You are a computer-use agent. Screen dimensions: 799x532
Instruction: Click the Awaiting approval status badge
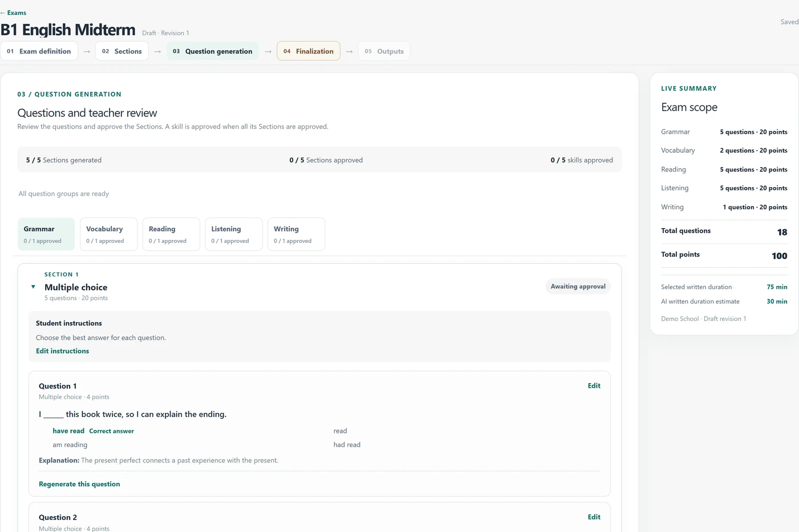[578, 286]
